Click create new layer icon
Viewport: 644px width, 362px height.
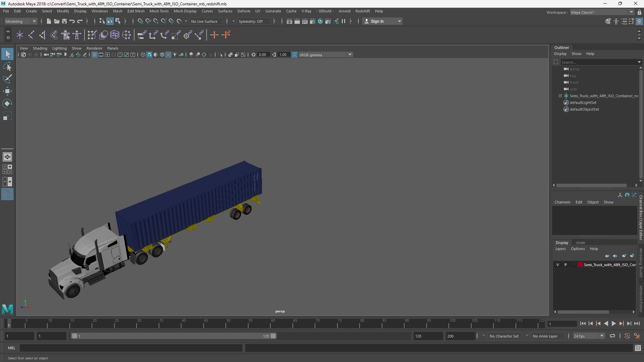[x=624, y=256]
